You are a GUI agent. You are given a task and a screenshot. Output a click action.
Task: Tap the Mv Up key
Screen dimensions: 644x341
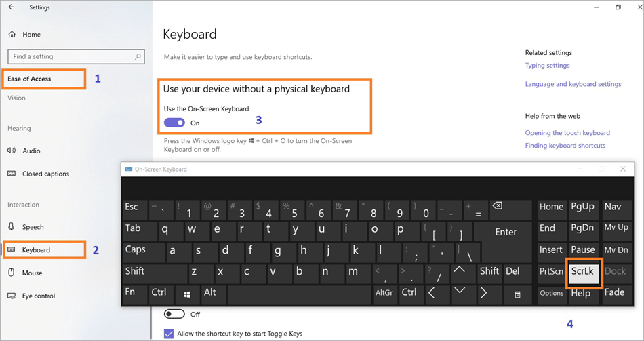616,231
